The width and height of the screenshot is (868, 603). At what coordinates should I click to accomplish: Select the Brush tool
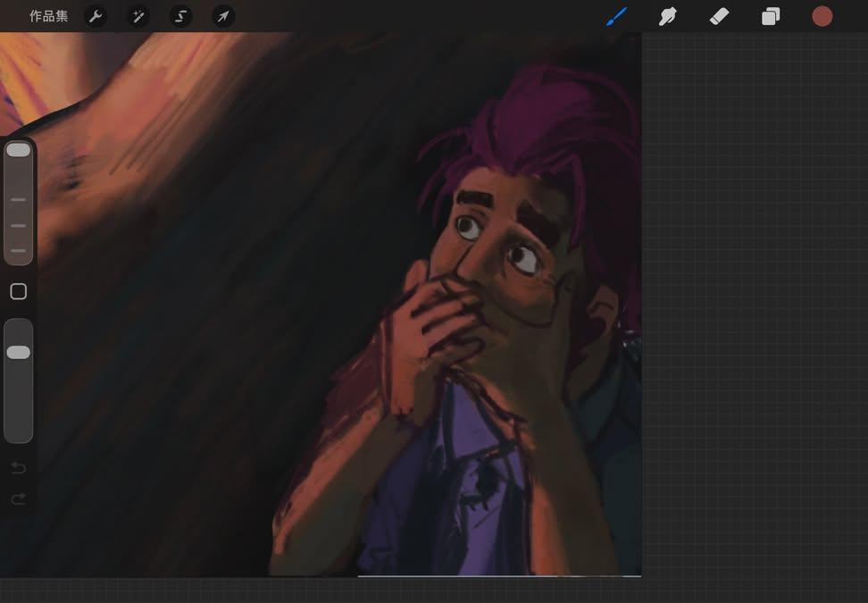point(617,17)
